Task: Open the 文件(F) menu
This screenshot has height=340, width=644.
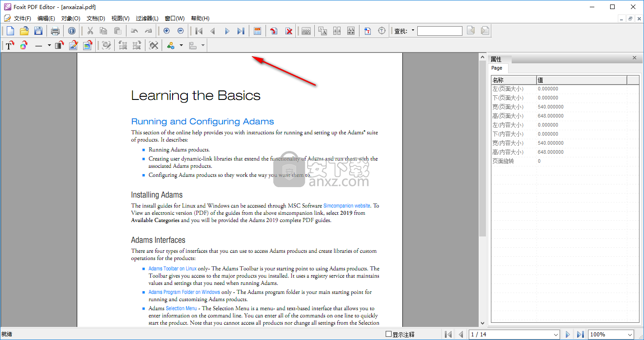Action: [23, 19]
